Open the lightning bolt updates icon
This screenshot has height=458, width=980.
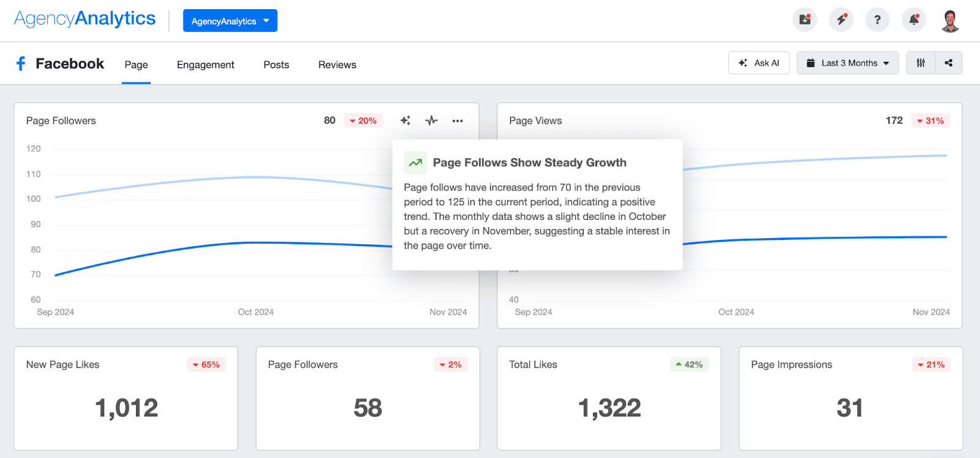841,20
